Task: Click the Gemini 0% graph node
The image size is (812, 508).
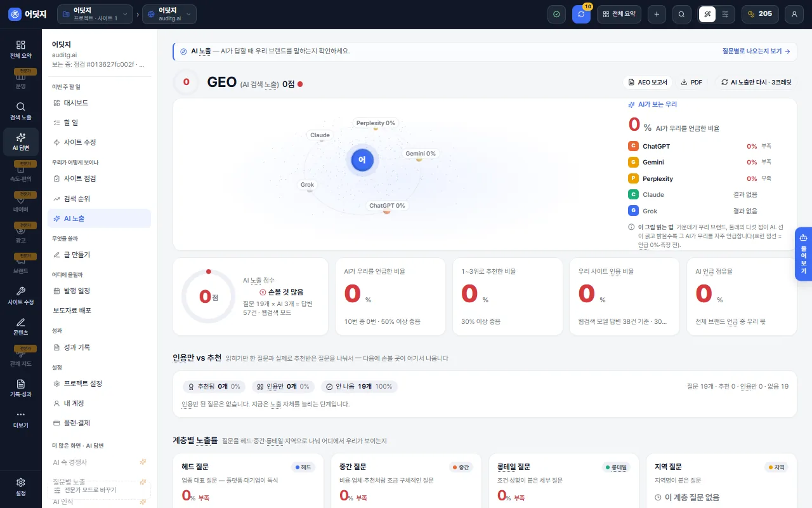Action: tap(421, 154)
